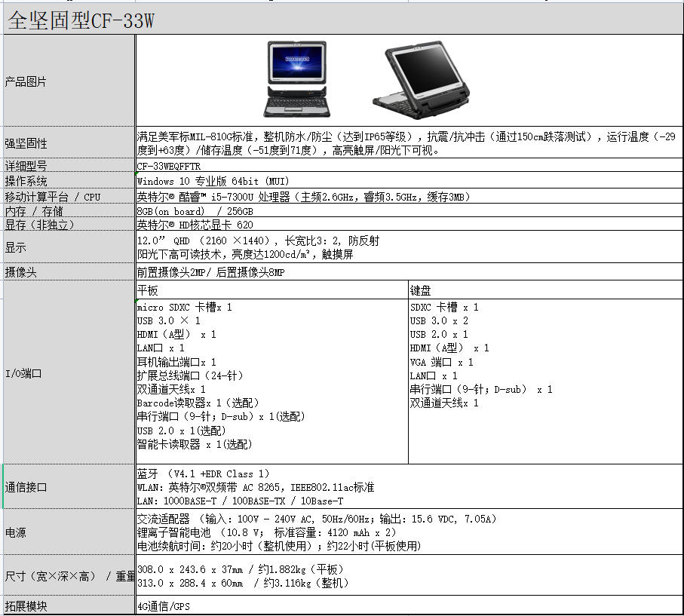Select the 显示 label cell
Image resolution: width=684 pixels, height=616 pixels.
coord(69,247)
